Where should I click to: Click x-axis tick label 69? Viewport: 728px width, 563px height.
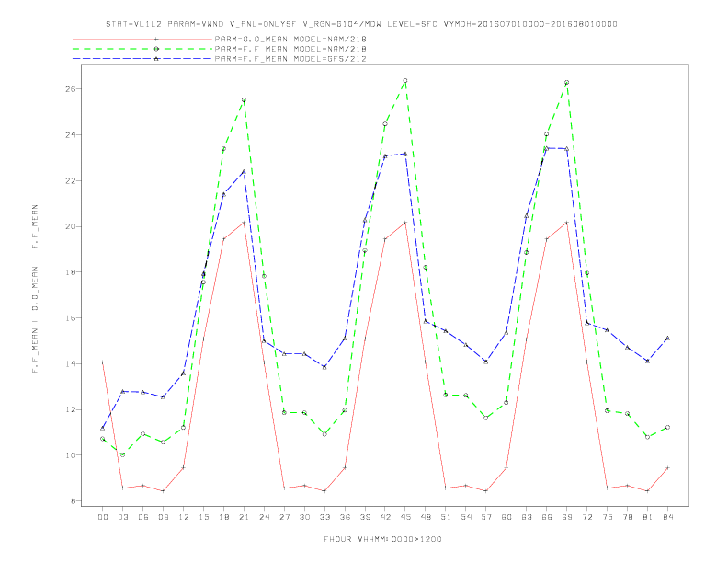click(x=566, y=517)
